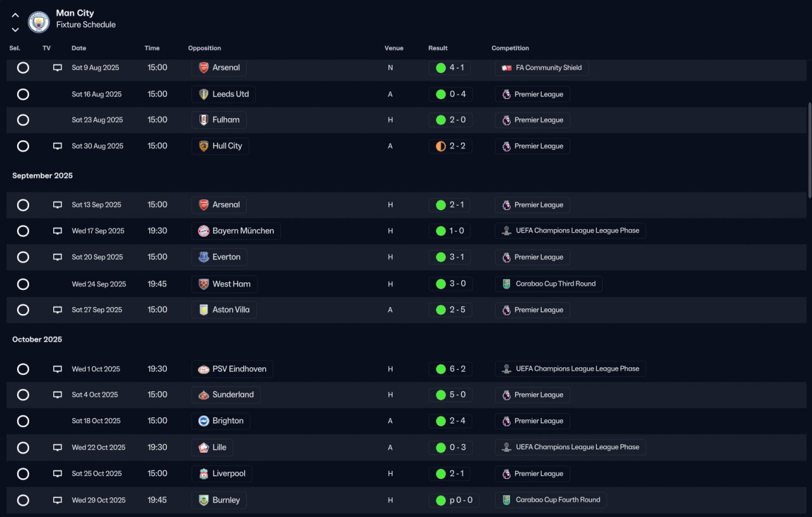812x517 pixels.
Task: Click the PSV Eindhoven club crest
Action: (204, 369)
